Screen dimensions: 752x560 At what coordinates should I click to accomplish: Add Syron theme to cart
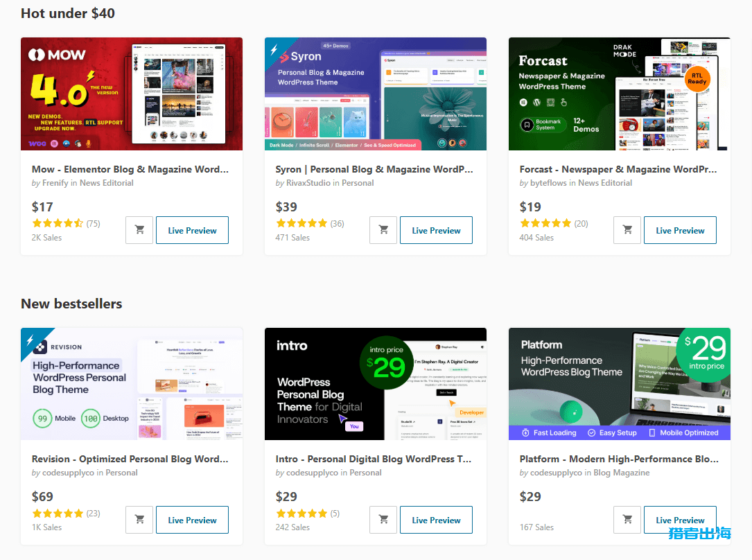383,230
